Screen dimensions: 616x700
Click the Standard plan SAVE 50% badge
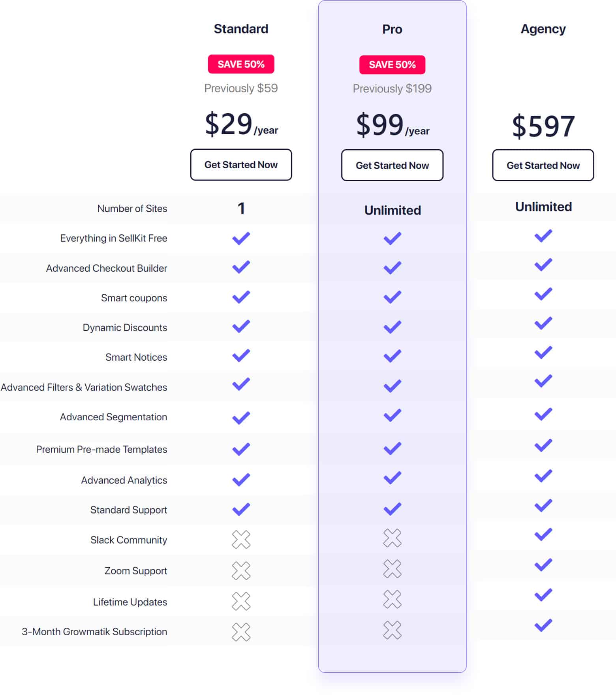click(x=241, y=64)
